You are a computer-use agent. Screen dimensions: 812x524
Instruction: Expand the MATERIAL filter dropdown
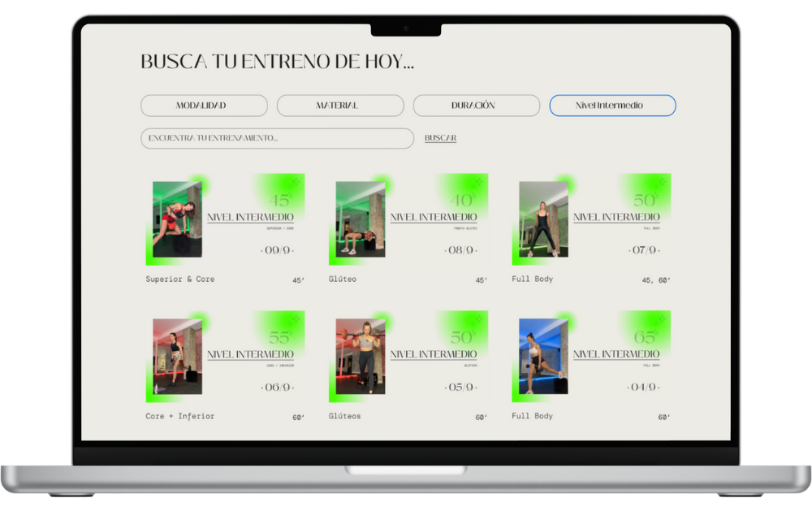click(x=340, y=106)
